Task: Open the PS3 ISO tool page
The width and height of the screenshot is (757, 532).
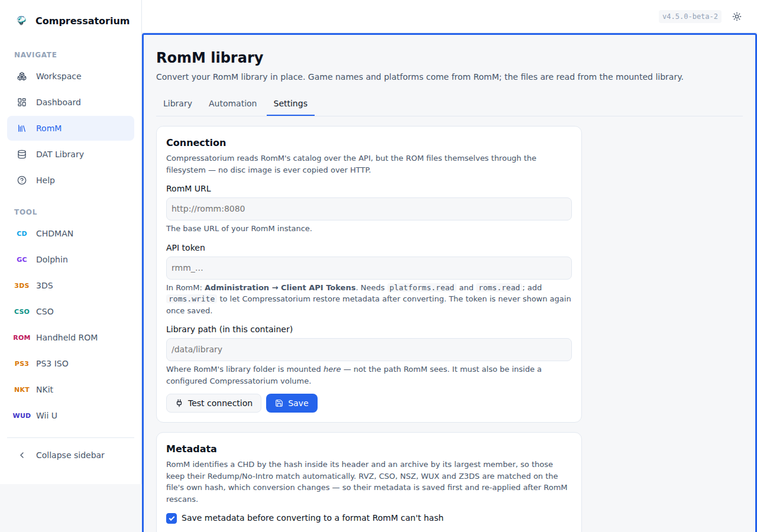Action: click(70, 364)
